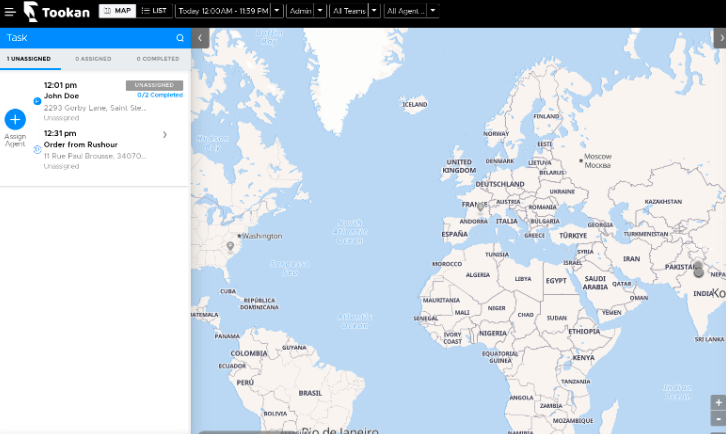Screen dimensions: 726x434
Task: Click the blue Assign Agent plus button
Action: pyautogui.click(x=15, y=119)
